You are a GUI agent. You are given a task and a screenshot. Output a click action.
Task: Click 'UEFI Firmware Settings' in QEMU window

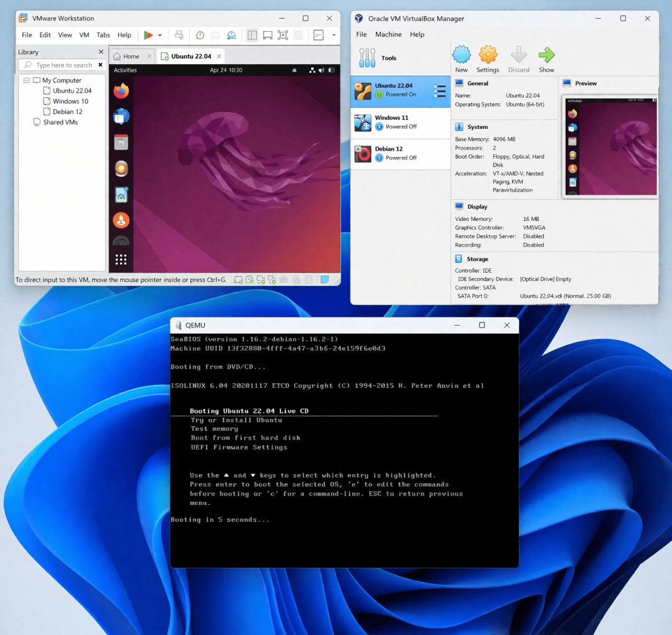239,447
